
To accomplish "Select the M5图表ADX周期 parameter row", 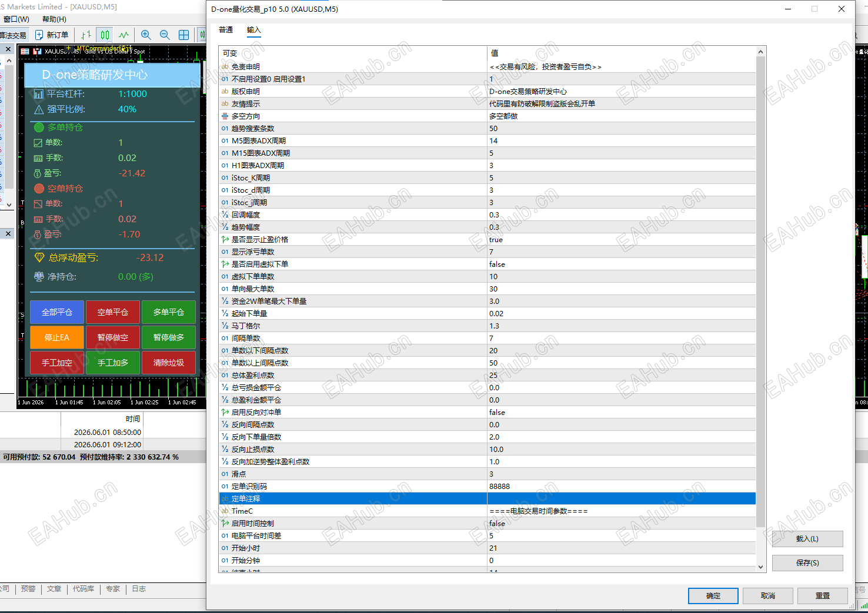I will pos(487,141).
